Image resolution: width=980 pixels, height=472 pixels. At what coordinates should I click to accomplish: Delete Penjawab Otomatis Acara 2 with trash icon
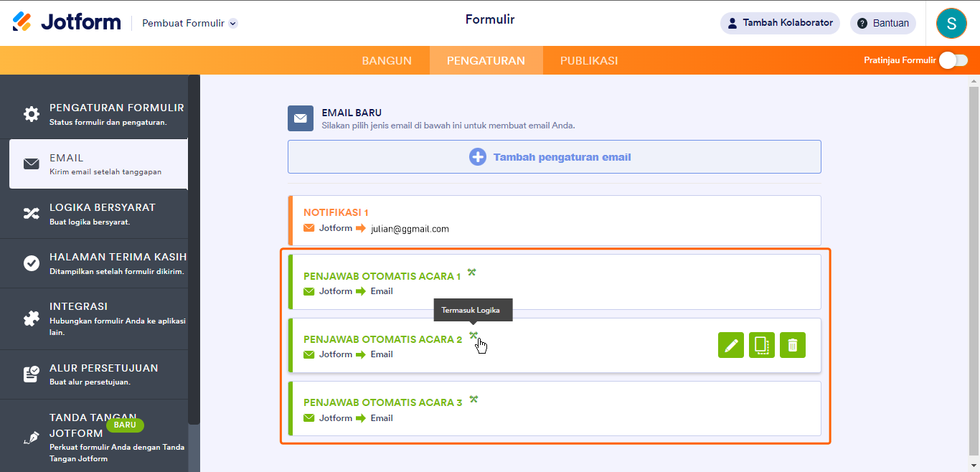(x=793, y=345)
